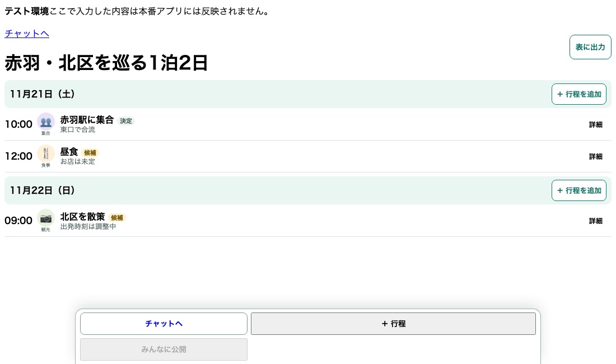
Task: Open 詳細 for 昼食 entry
Action: [596, 156]
